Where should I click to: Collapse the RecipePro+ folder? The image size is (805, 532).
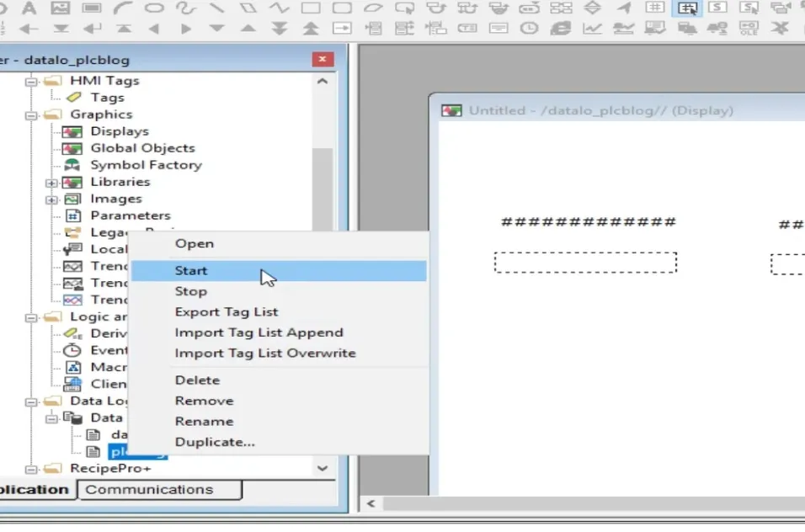tap(31, 469)
